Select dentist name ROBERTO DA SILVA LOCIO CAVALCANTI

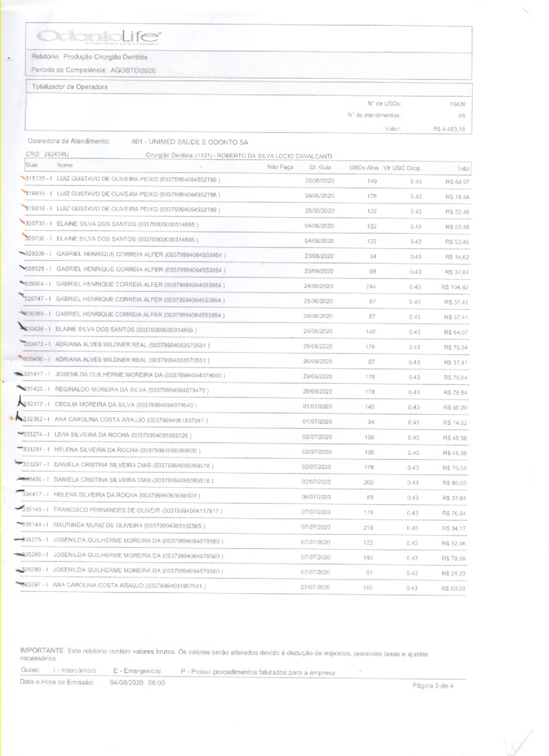tap(274, 156)
